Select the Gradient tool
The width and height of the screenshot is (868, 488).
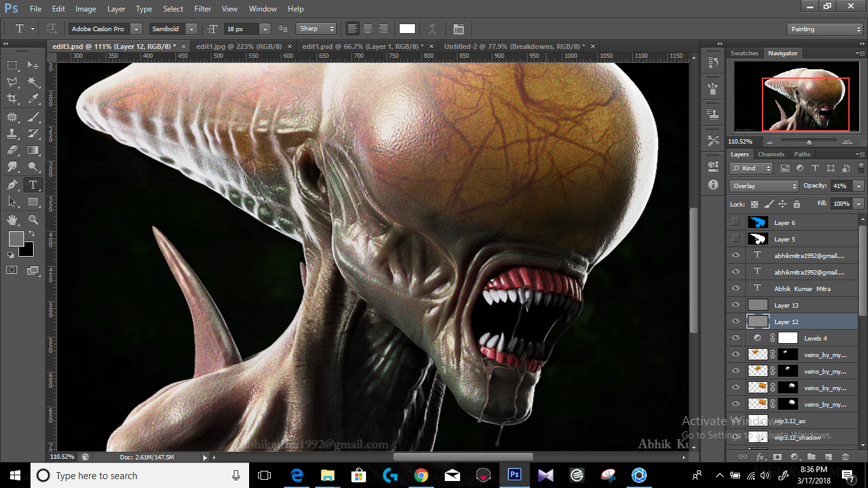click(x=33, y=150)
